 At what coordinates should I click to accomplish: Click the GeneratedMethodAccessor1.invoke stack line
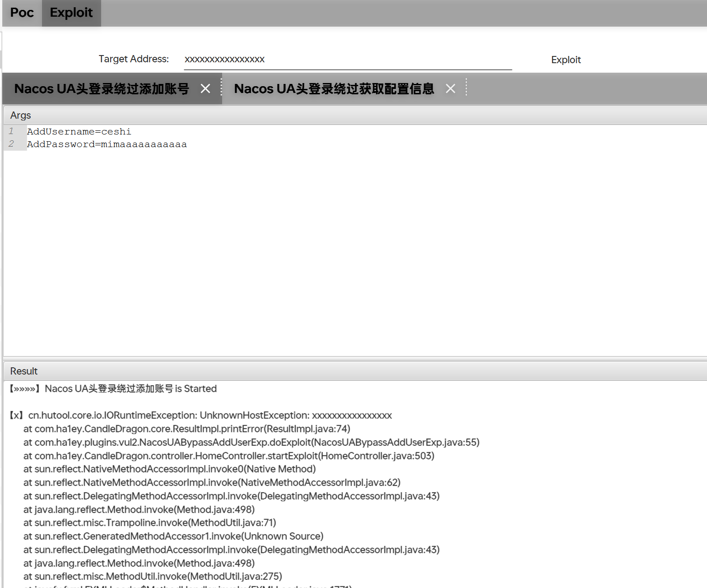click(x=174, y=536)
